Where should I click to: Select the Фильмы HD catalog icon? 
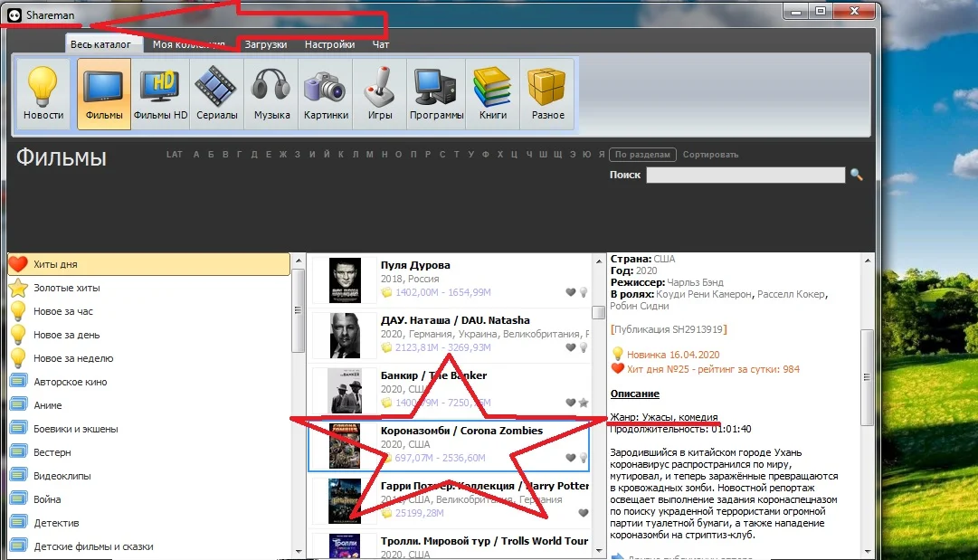click(160, 92)
